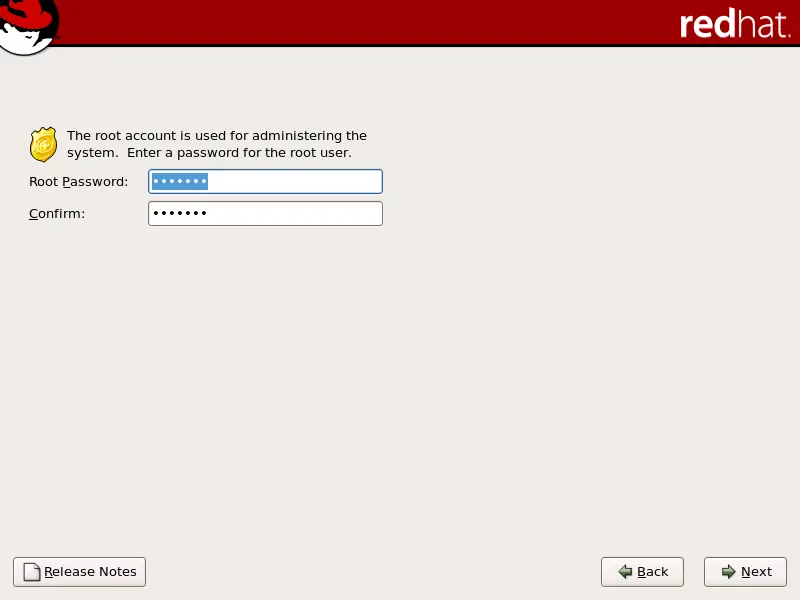Go Back to the previous step
Screen dimensions: 800x600
coord(642,571)
